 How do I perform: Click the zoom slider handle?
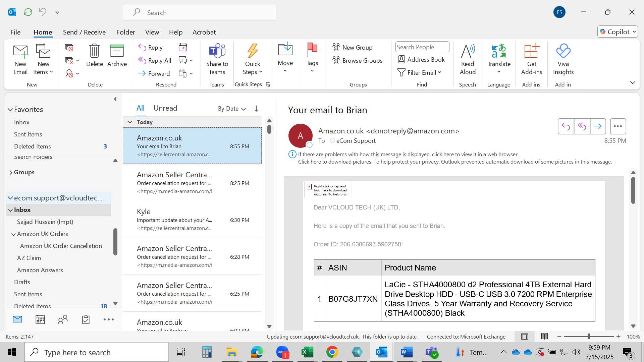tap(589, 337)
